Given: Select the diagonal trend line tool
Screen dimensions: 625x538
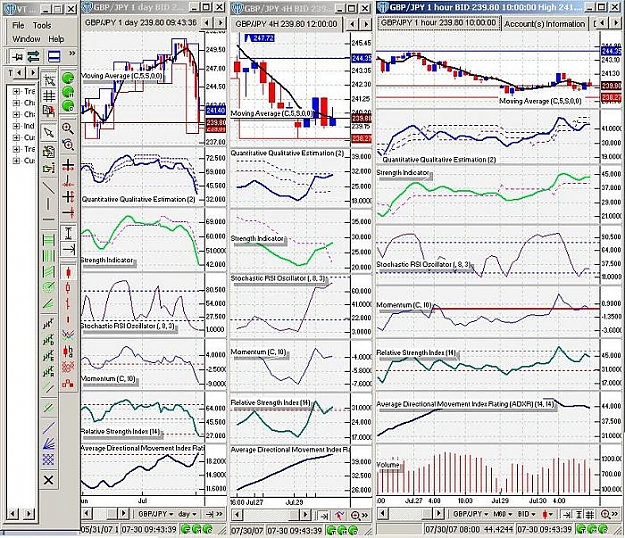Looking at the screenshot, I should coord(49,187).
